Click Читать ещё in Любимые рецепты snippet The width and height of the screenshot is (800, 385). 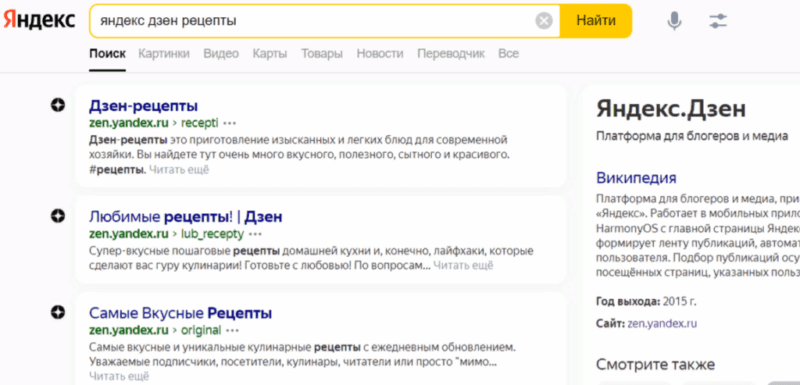(x=463, y=265)
